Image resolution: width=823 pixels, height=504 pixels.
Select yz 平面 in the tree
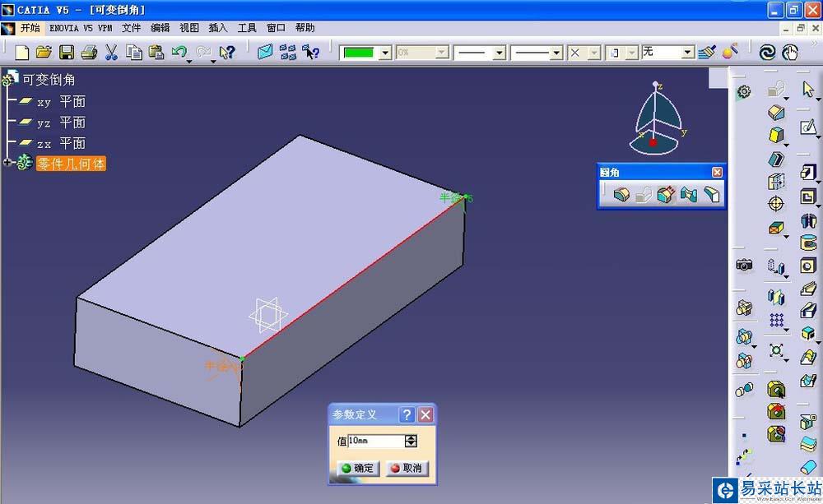click(x=61, y=123)
